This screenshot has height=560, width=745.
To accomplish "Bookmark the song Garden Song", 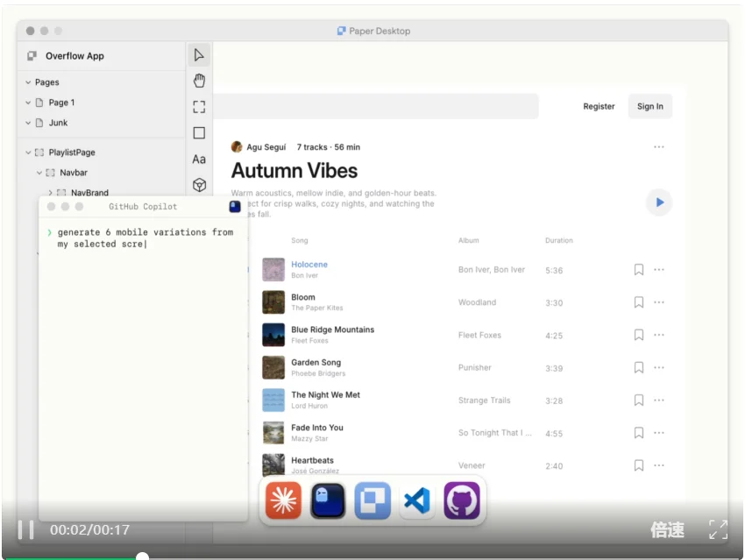I will 639,368.
